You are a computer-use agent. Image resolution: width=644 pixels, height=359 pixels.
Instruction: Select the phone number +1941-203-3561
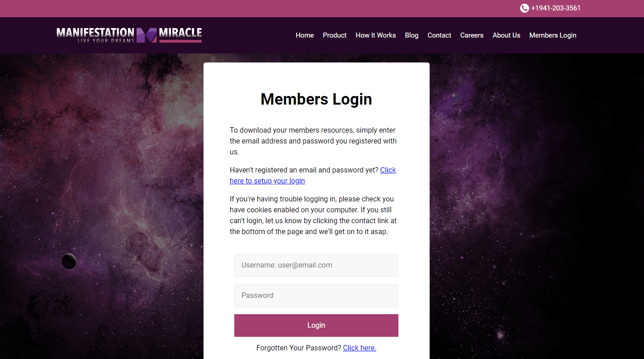(x=556, y=8)
